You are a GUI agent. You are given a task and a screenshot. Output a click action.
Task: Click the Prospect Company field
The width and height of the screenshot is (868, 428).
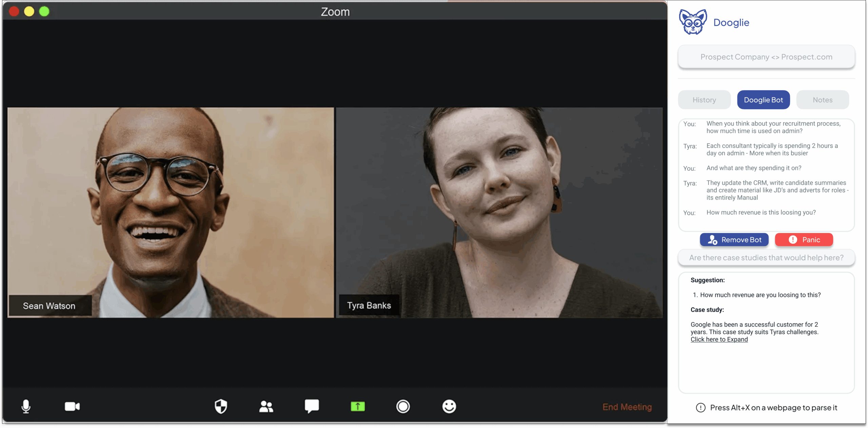point(766,57)
